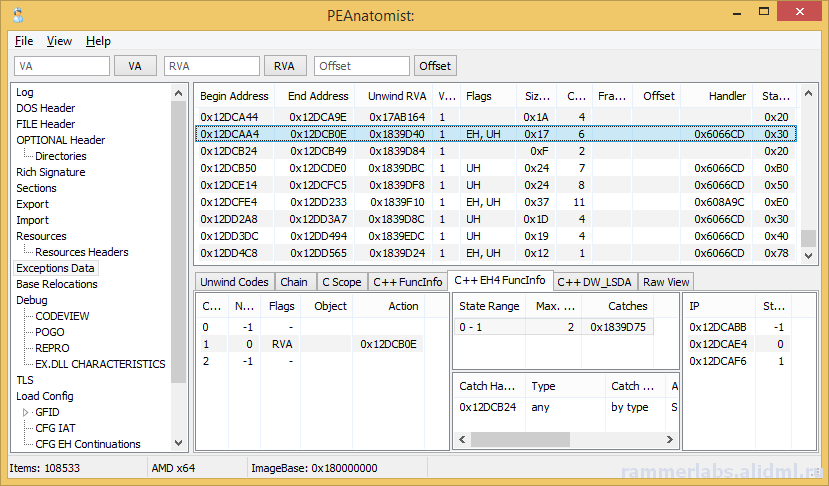Viewport: 829px width, 486px height.
Task: Select REPRO under Debug
Action: click(x=52, y=348)
